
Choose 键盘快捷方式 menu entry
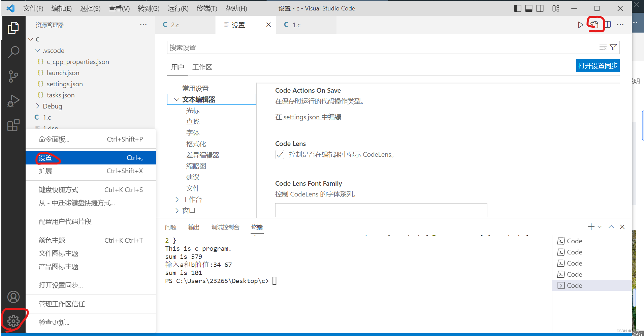click(91, 190)
